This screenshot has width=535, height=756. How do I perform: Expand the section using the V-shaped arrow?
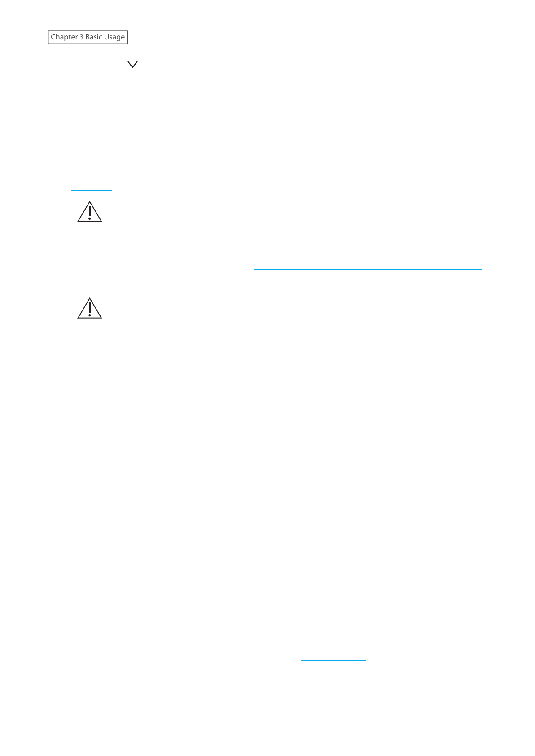[132, 65]
